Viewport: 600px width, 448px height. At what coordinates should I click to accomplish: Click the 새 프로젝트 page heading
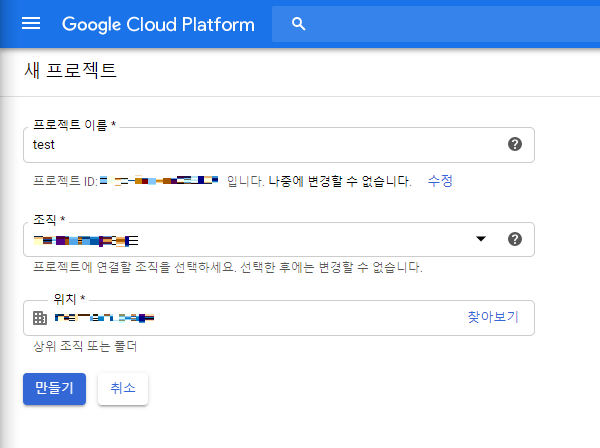[70, 70]
